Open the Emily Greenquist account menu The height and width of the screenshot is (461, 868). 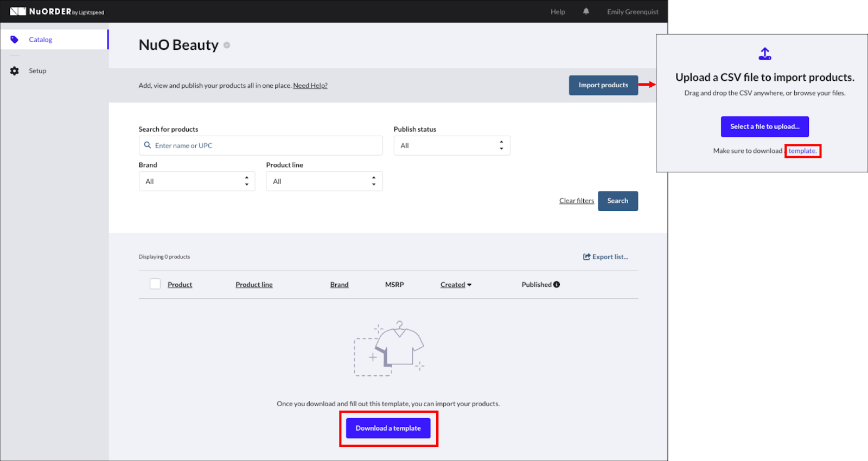(x=633, y=12)
